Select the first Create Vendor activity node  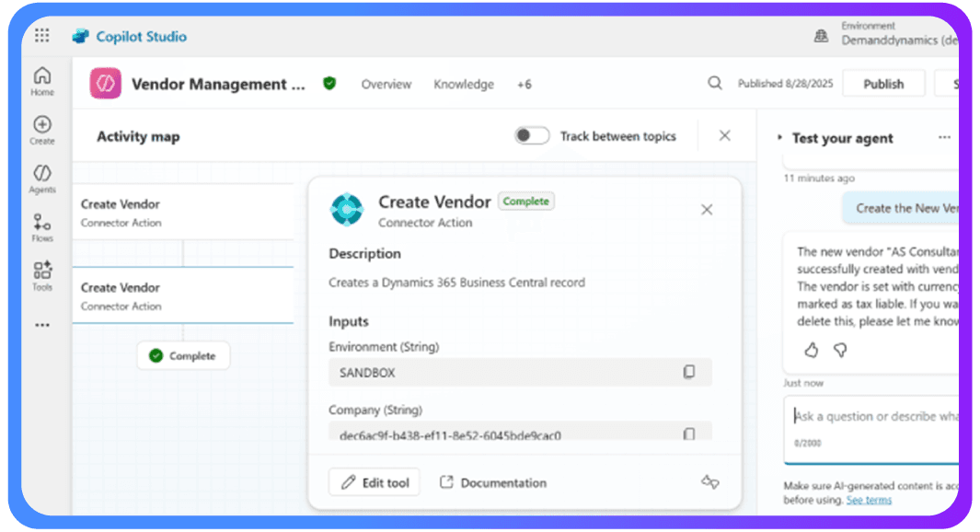[183, 213]
